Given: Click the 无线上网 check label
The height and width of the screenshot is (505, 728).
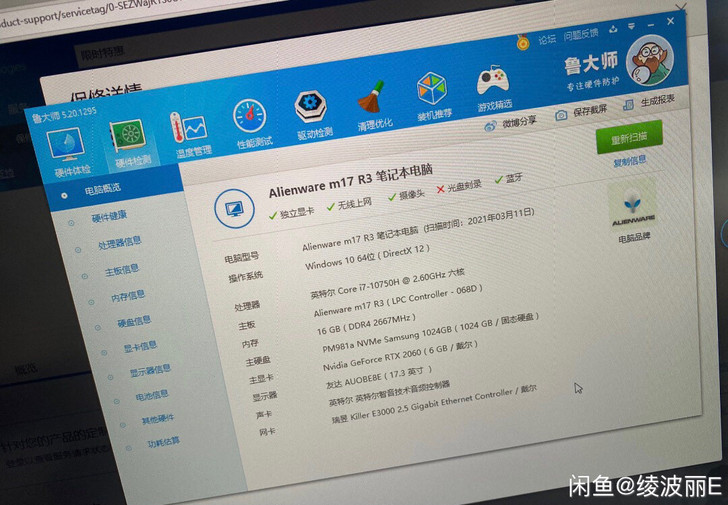Looking at the screenshot, I should click(354, 204).
